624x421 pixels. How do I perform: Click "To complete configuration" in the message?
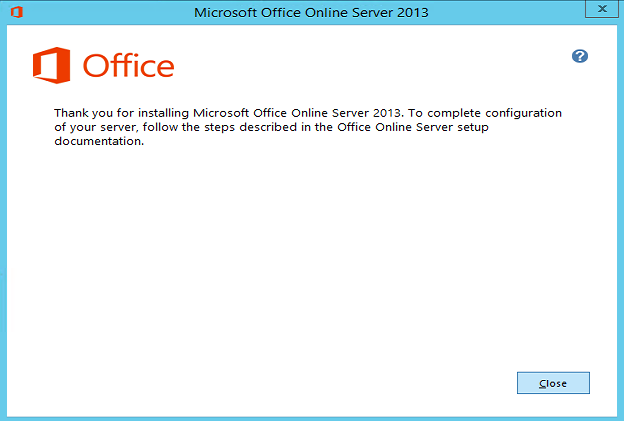[477, 113]
